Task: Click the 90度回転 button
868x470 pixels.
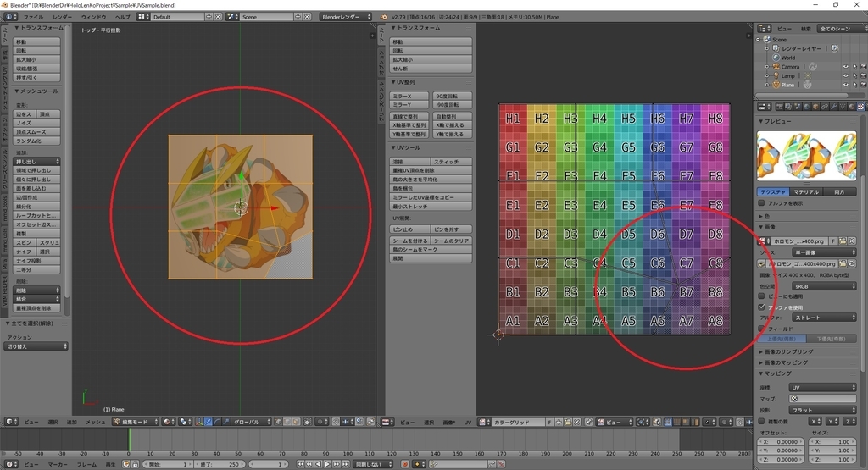Action: click(x=453, y=96)
